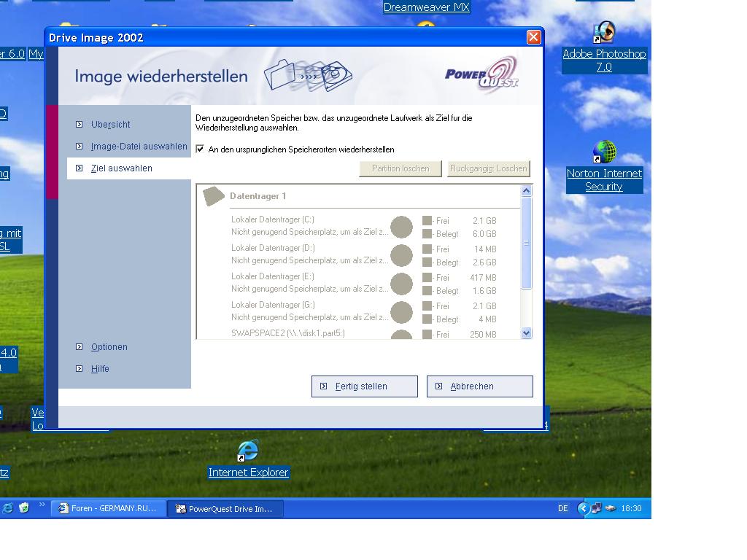Click the arrow icon beside Ubersicht
This screenshot has height=560, width=747.
[x=79, y=124]
